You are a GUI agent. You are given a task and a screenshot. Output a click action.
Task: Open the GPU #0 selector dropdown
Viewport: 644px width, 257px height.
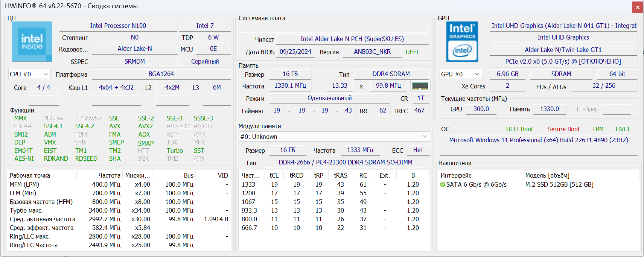pos(460,74)
